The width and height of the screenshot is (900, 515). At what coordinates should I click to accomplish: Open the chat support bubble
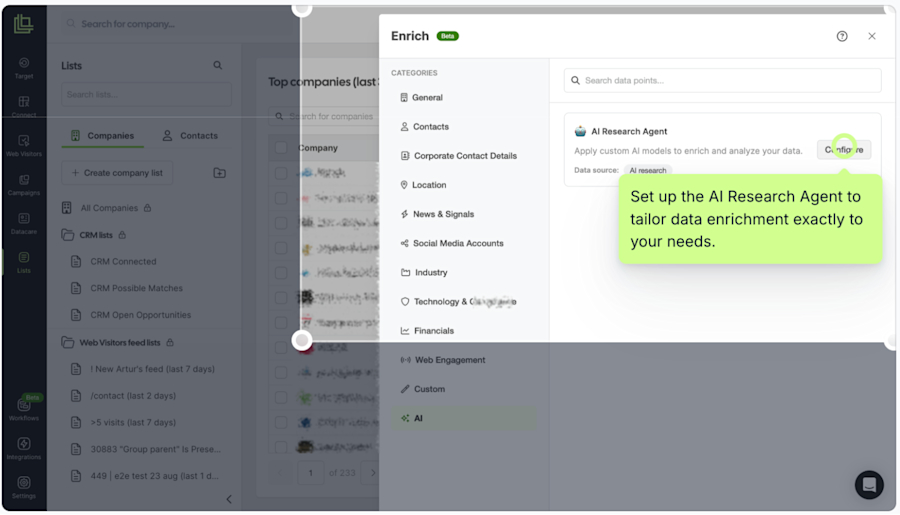[x=869, y=485]
